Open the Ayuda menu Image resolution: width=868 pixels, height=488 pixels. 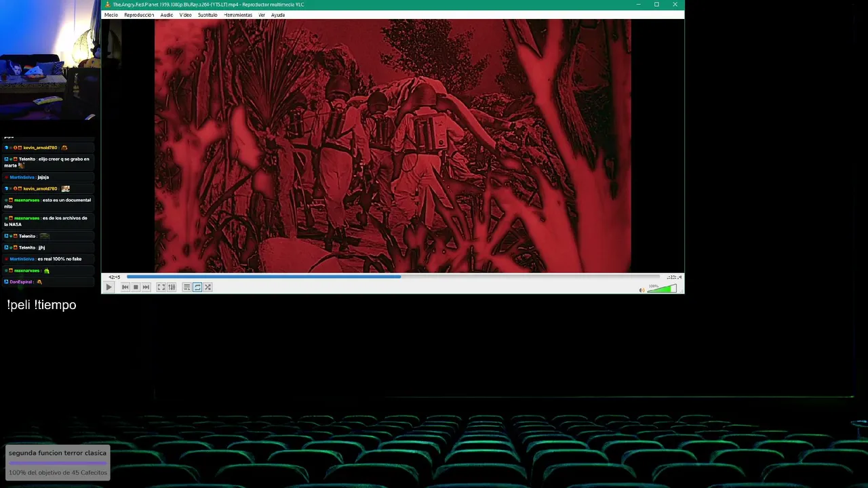[x=278, y=15]
